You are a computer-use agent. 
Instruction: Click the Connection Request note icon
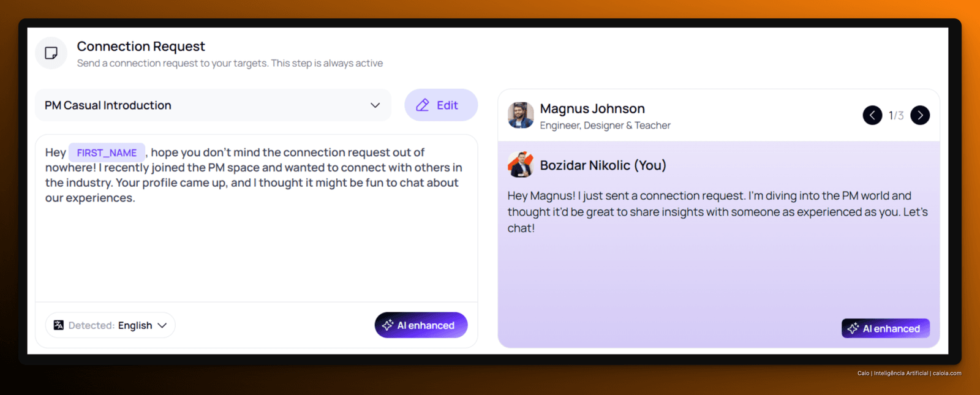pos(51,53)
